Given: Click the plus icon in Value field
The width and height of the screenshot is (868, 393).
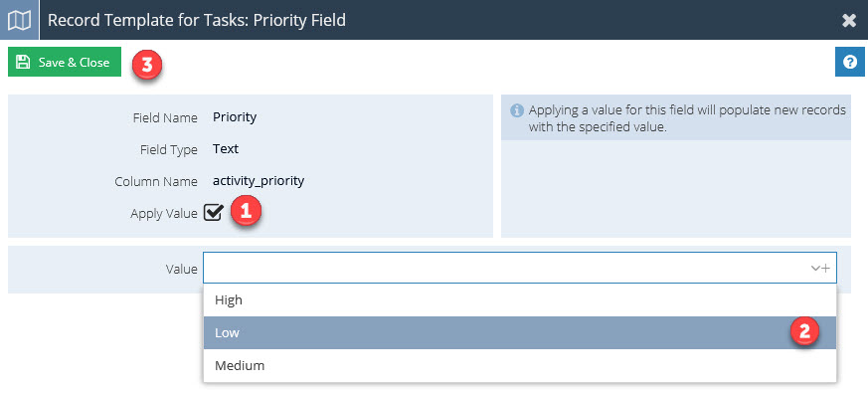Looking at the screenshot, I should (x=825, y=269).
